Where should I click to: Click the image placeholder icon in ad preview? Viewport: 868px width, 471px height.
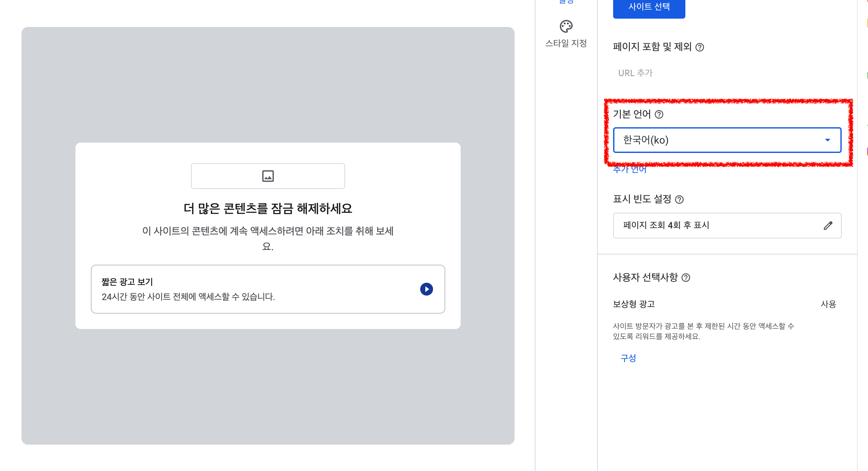268,176
